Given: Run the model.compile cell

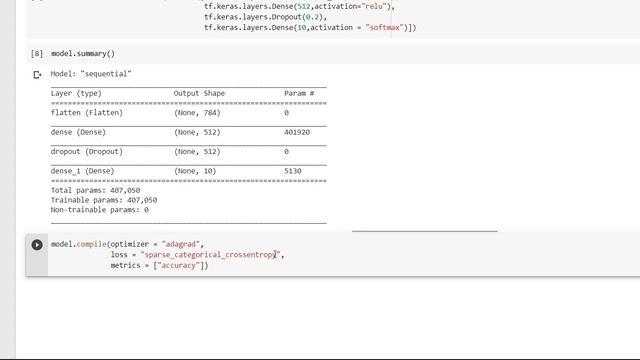Looking at the screenshot, I should (37, 244).
